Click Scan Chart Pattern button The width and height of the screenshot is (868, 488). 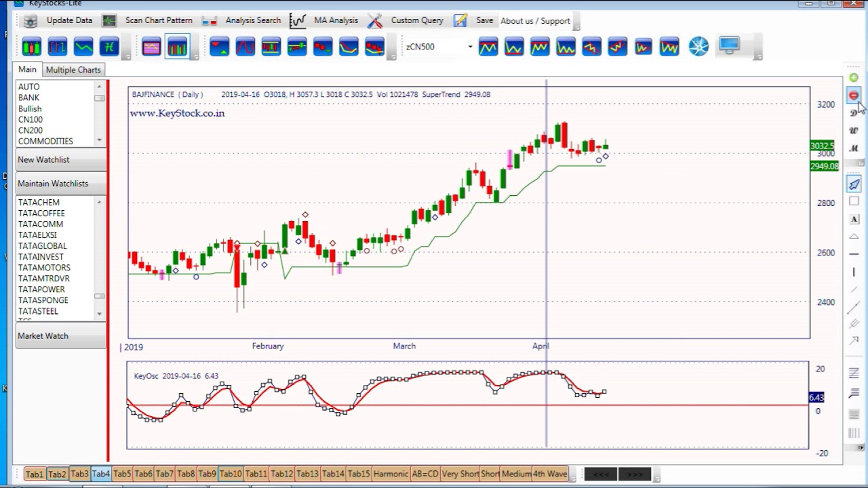[x=147, y=20]
